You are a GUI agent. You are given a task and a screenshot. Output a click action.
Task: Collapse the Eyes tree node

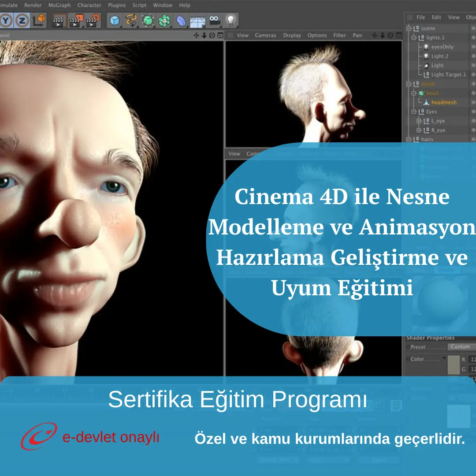tap(414, 112)
